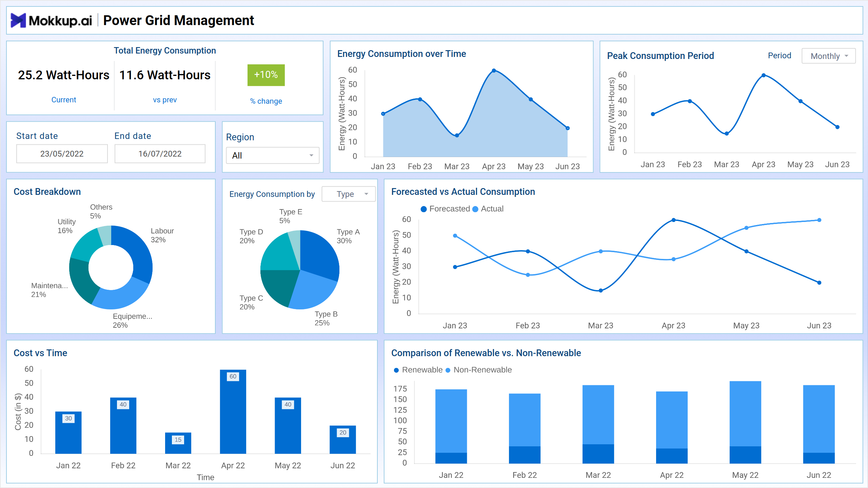Open the Region All dropdown
868x488 pixels.
pyautogui.click(x=273, y=156)
